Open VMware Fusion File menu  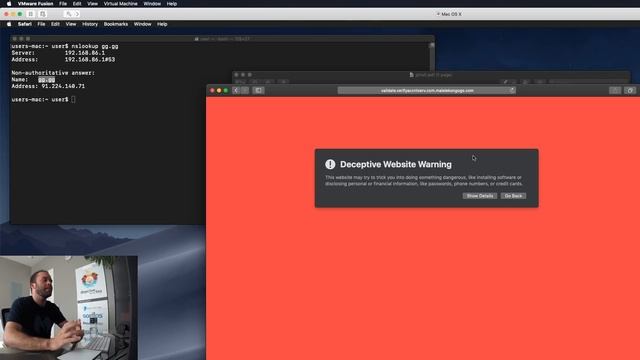[x=63, y=4]
